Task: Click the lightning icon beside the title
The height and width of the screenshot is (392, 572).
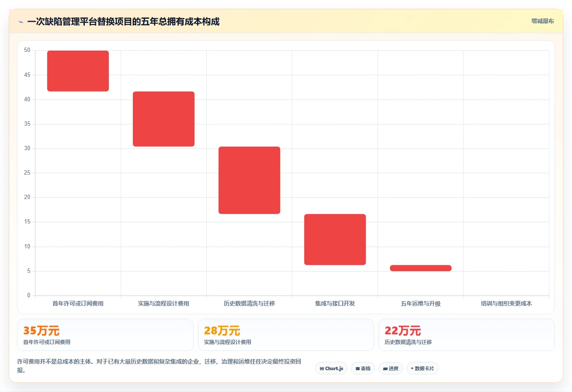Action: (x=21, y=22)
